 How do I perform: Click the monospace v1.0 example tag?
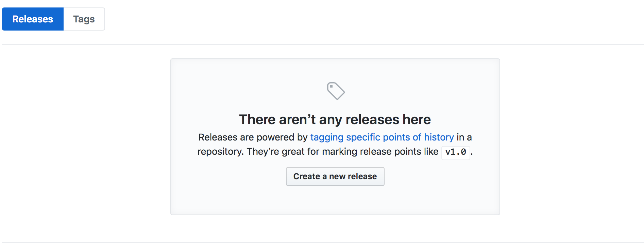(x=456, y=152)
